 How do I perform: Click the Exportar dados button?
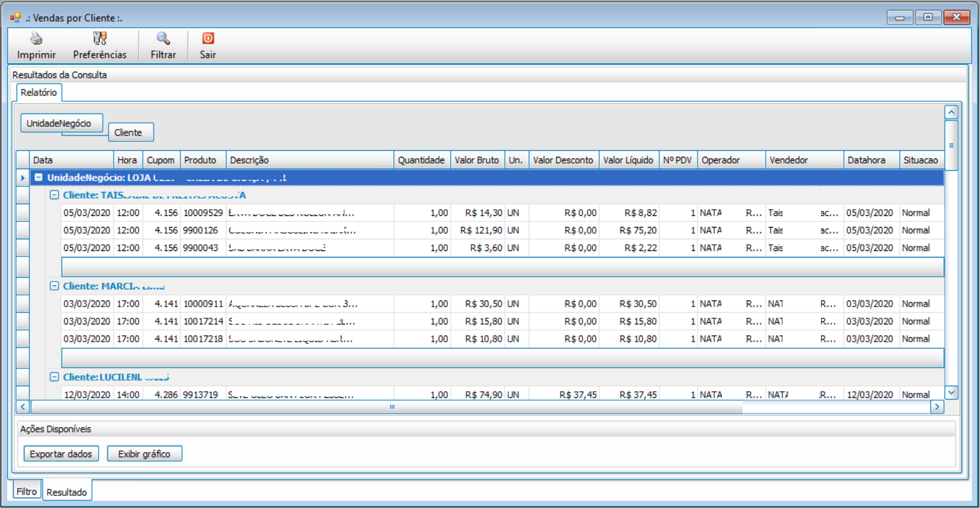61,454
